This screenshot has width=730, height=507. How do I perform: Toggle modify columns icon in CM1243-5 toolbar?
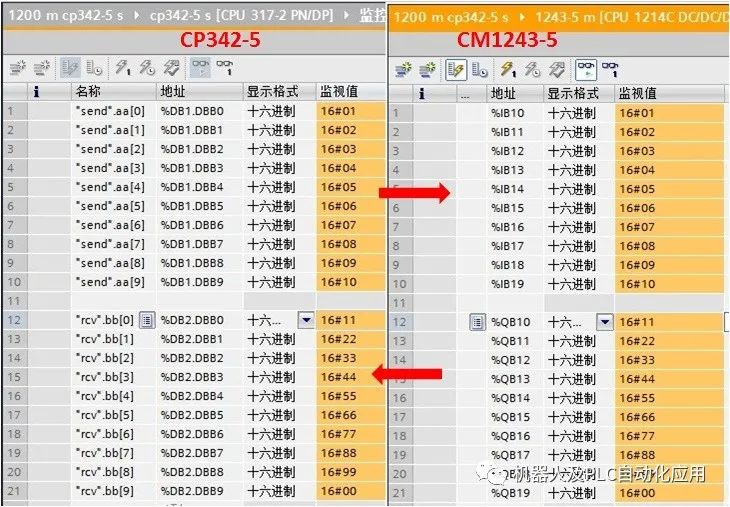[456, 70]
